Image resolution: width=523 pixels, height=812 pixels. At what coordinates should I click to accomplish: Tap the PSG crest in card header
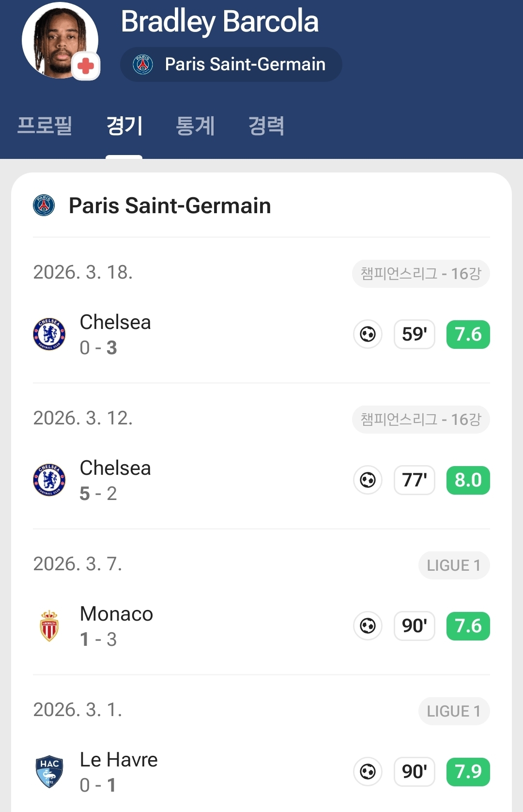coord(44,205)
